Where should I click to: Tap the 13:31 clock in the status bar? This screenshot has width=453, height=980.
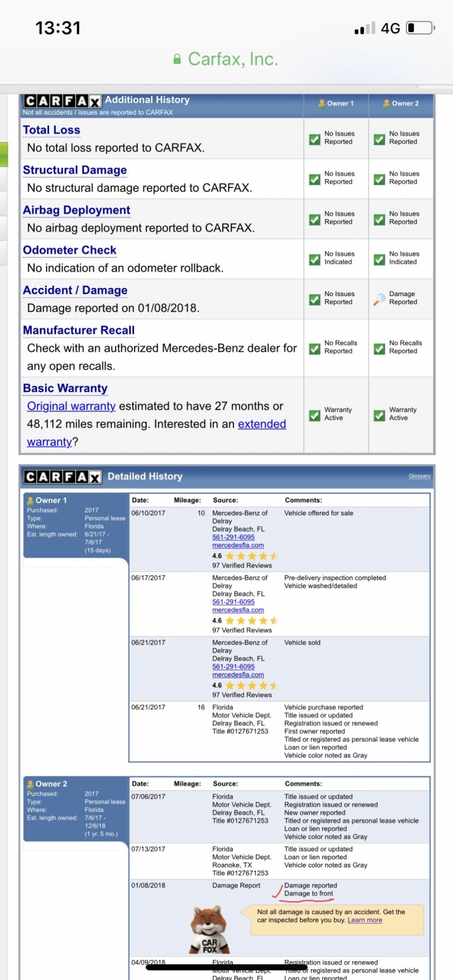58,28
